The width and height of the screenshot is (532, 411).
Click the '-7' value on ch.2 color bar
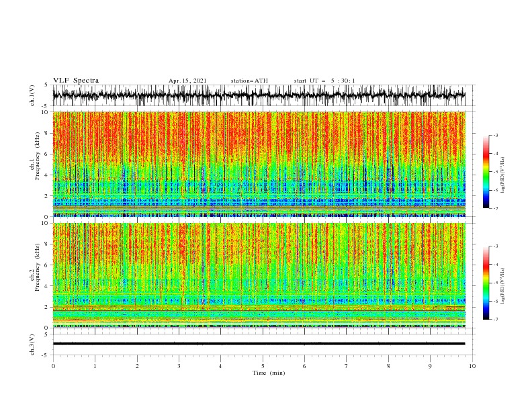pos(495,320)
